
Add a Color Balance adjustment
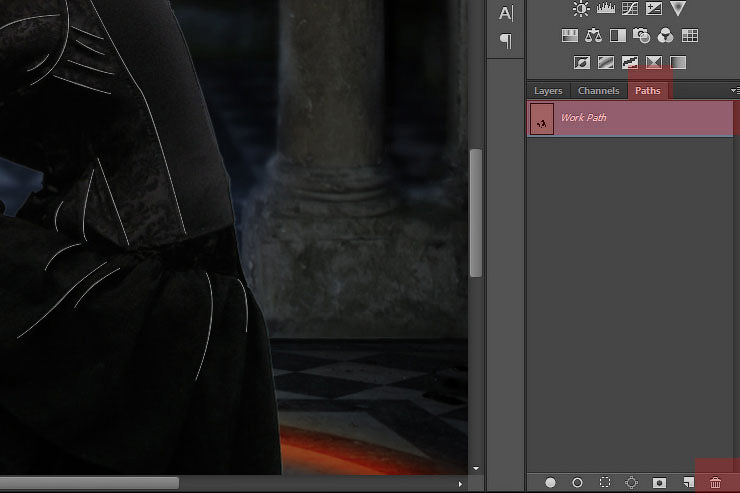click(594, 36)
